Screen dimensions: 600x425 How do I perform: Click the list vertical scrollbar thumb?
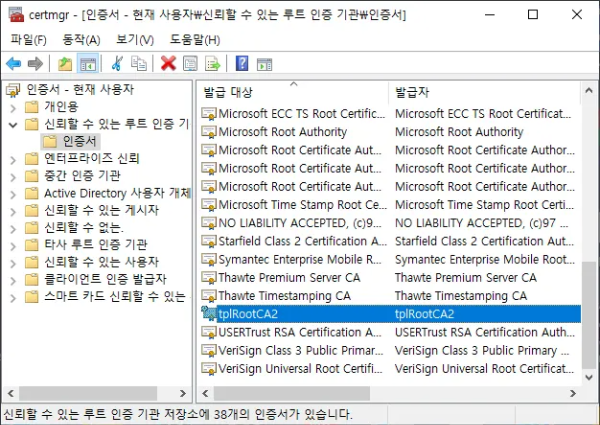589,315
